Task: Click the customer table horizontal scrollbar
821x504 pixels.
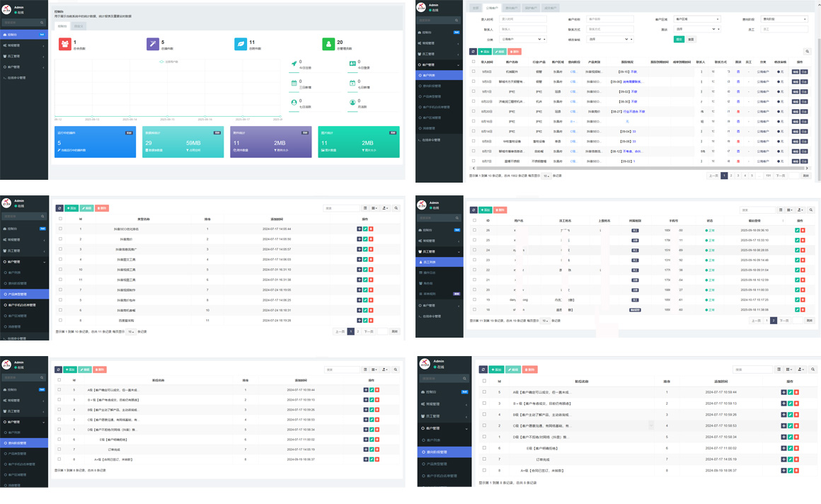Action: tap(637, 168)
